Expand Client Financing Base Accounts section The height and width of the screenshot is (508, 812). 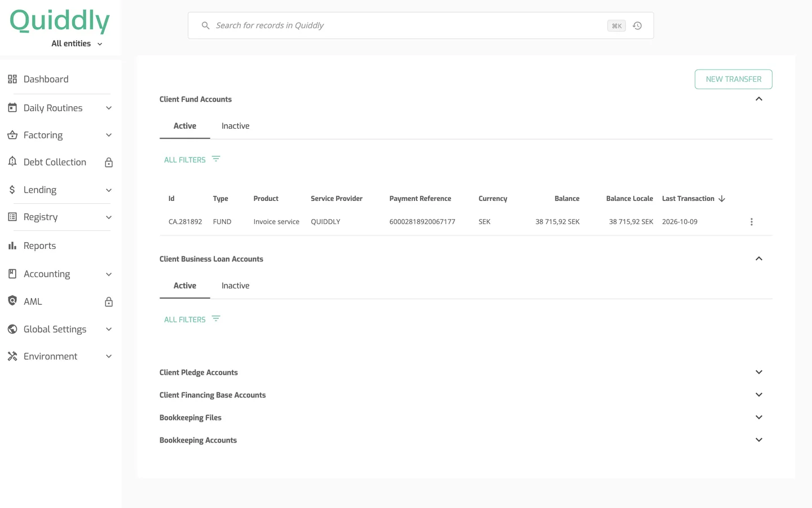(759, 395)
